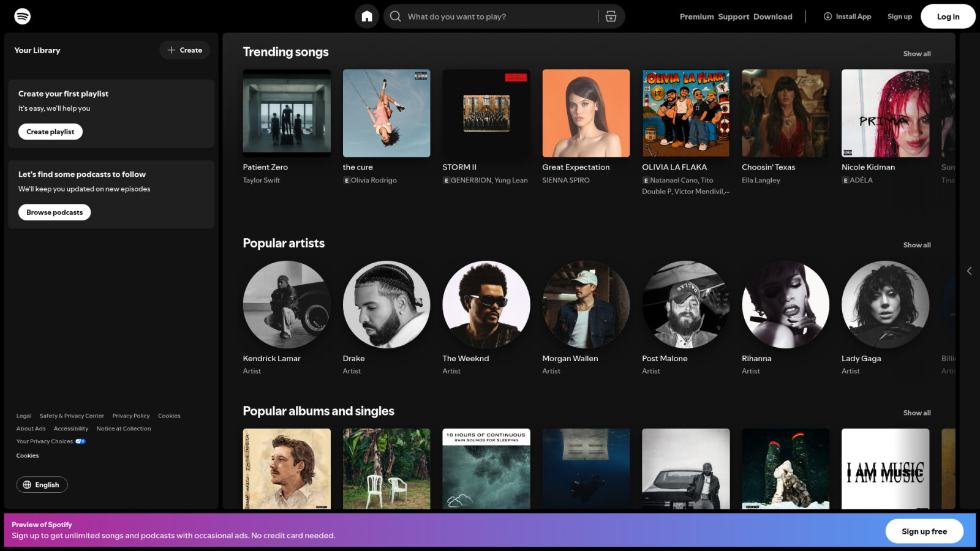Click Cookies link below Your Privacy Choices

(x=28, y=456)
